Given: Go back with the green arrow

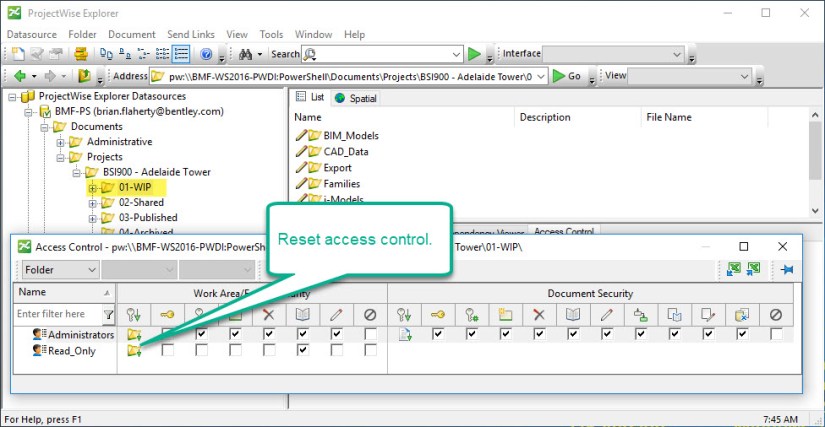Looking at the screenshot, I should 20,76.
